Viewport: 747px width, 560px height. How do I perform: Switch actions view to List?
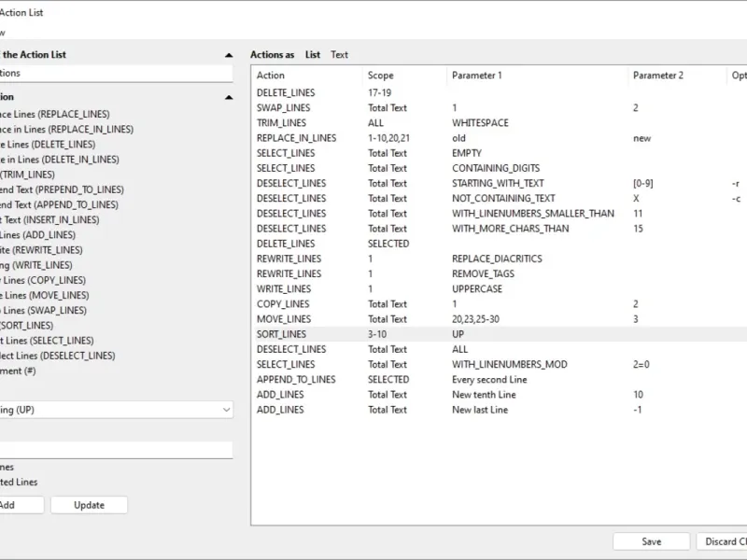tap(313, 55)
